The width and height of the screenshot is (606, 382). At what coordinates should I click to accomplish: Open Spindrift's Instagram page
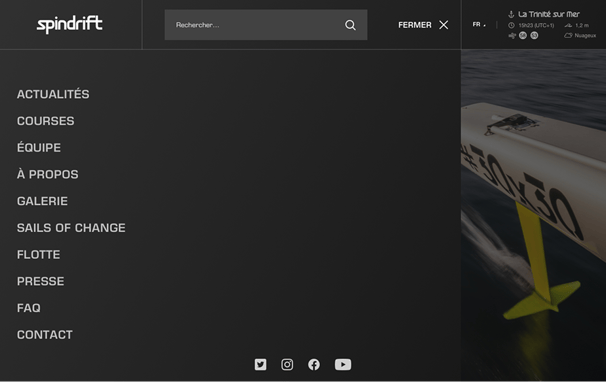[287, 365]
